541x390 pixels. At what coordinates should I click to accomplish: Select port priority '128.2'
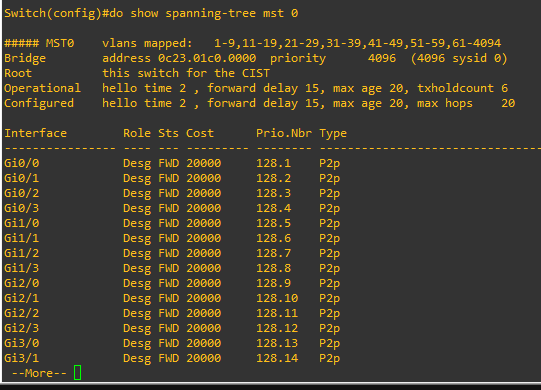(x=274, y=178)
